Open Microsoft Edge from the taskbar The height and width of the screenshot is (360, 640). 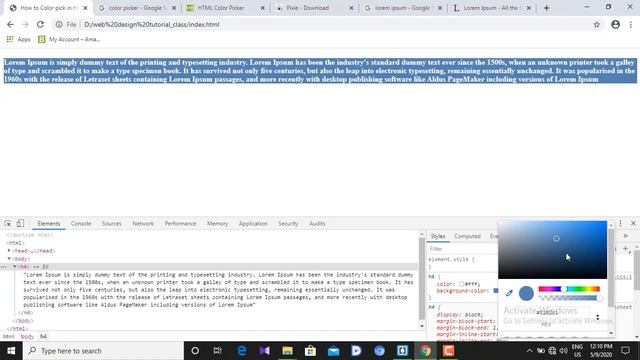[242, 351]
